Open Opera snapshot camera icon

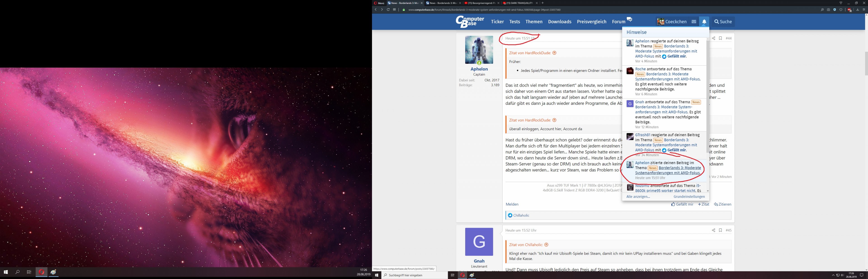point(828,9)
